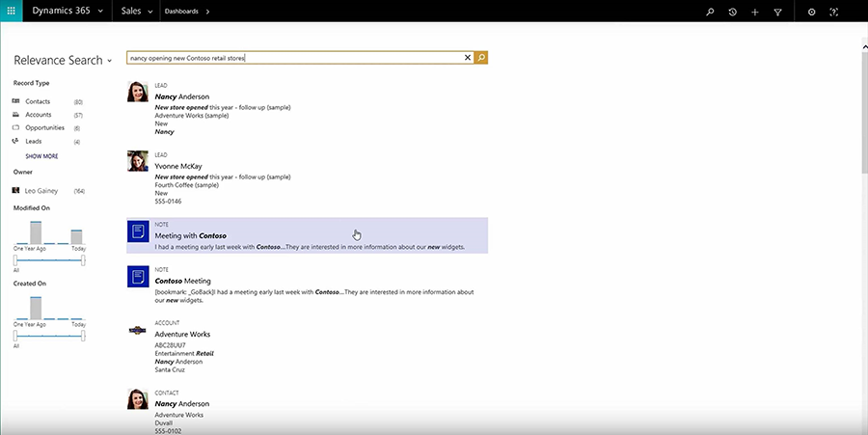
Task: Click Fourth Coffee (sample) text
Action: (x=186, y=185)
